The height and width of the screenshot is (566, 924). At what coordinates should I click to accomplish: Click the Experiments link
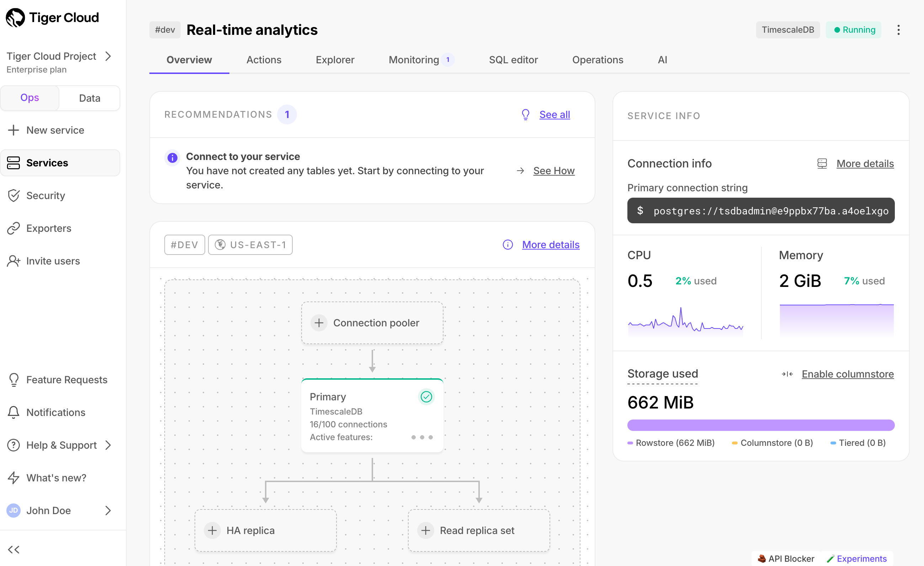tap(856, 559)
